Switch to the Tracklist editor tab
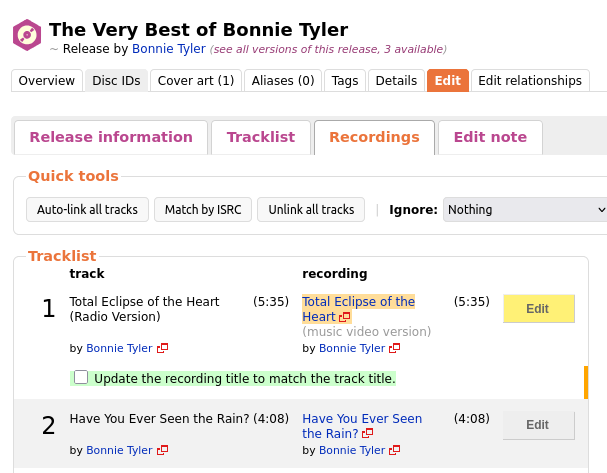Image resolution: width=607 pixels, height=473 pixels. click(x=261, y=137)
